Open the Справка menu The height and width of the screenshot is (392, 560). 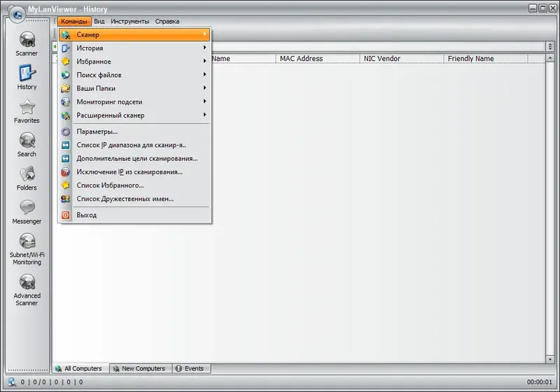[167, 22]
